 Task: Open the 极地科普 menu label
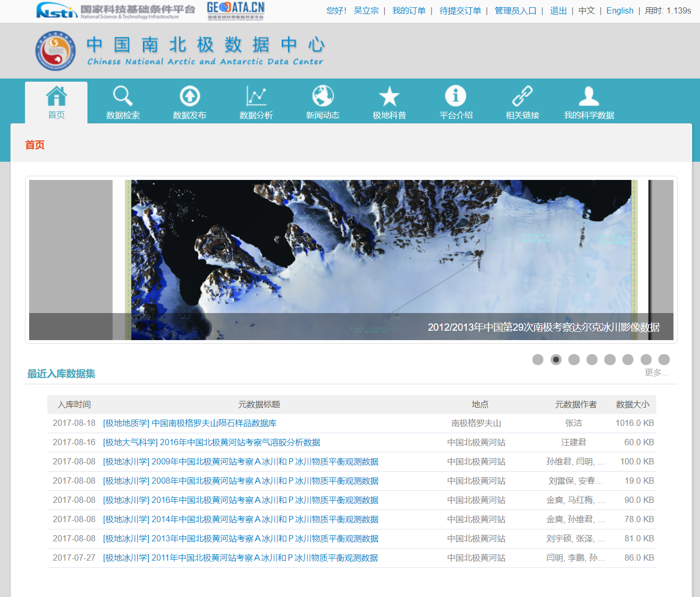[x=389, y=115]
